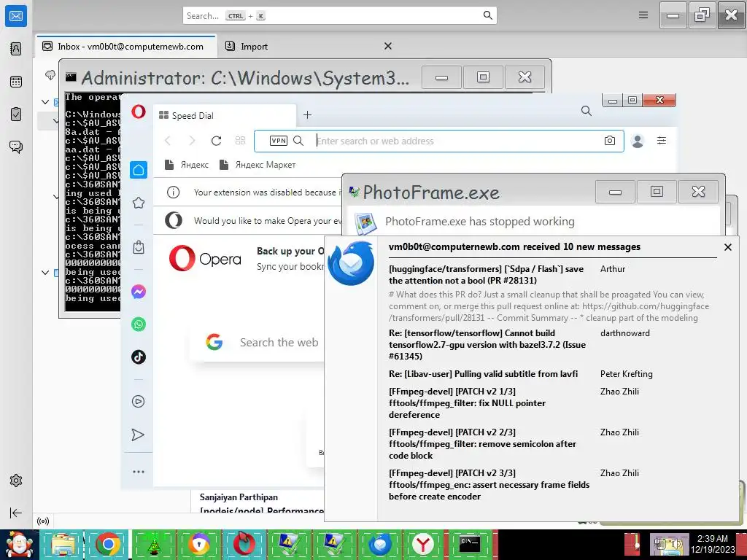This screenshot has width=747, height=560.
Task: Open Opera sidebar My Flow arrow
Action: (x=138, y=435)
